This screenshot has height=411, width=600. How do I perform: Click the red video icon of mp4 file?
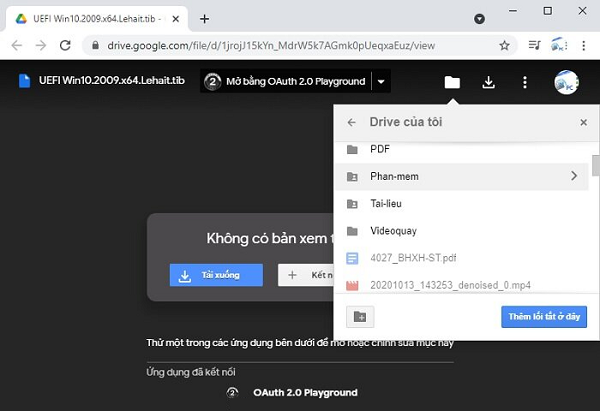(352, 285)
